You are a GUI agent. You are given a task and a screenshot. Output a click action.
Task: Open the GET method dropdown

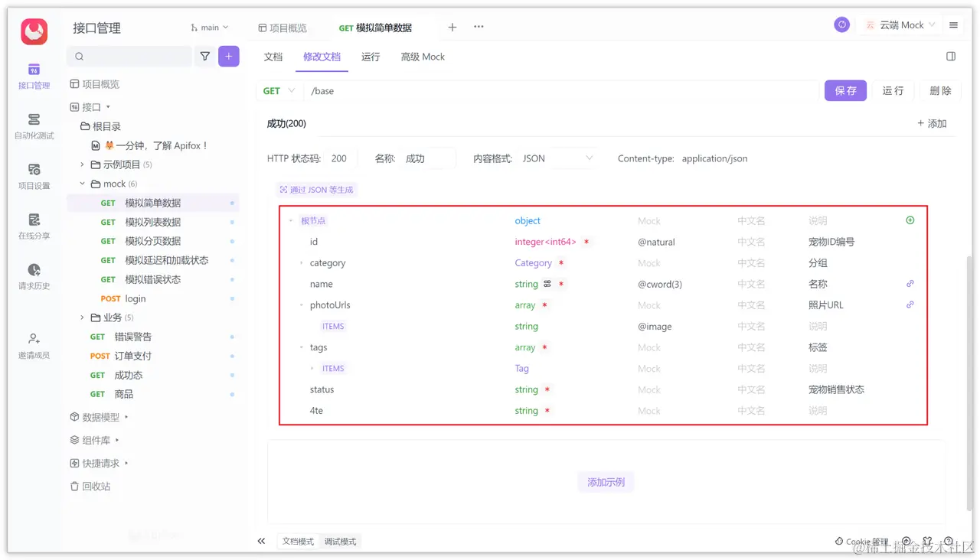pyautogui.click(x=279, y=90)
